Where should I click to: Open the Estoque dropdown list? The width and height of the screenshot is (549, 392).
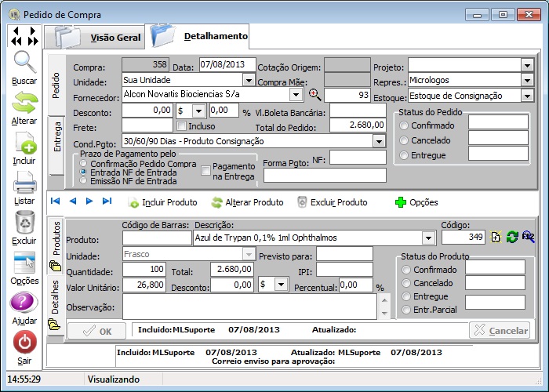click(526, 95)
